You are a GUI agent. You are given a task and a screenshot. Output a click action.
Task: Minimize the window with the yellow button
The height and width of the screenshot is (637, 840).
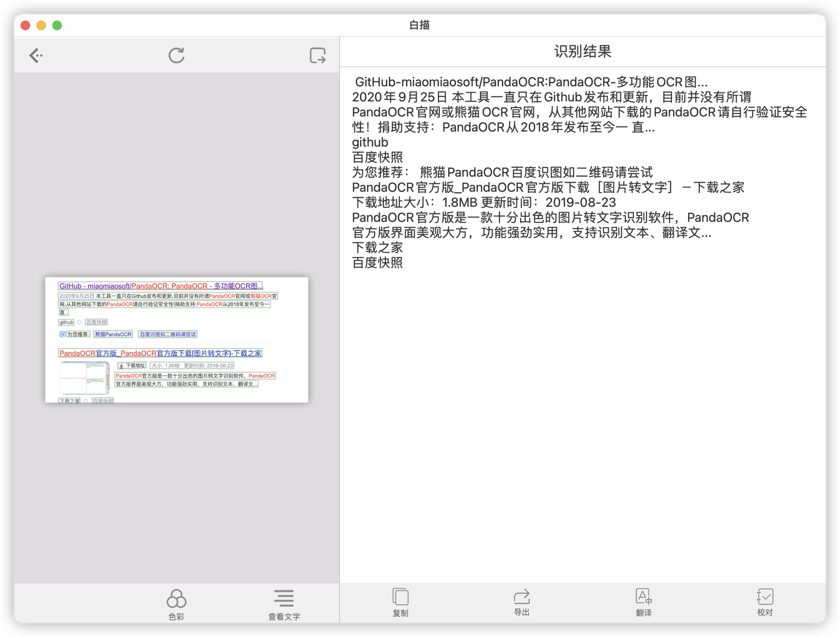click(41, 25)
